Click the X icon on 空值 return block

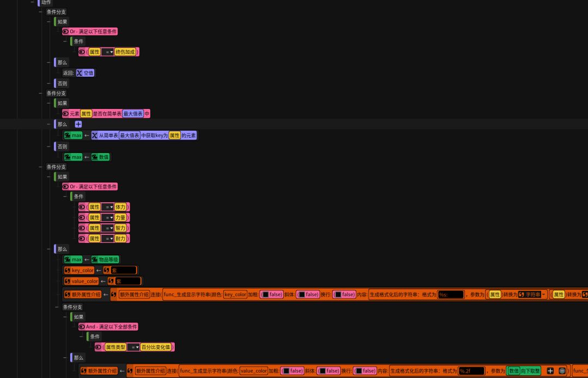tap(79, 73)
